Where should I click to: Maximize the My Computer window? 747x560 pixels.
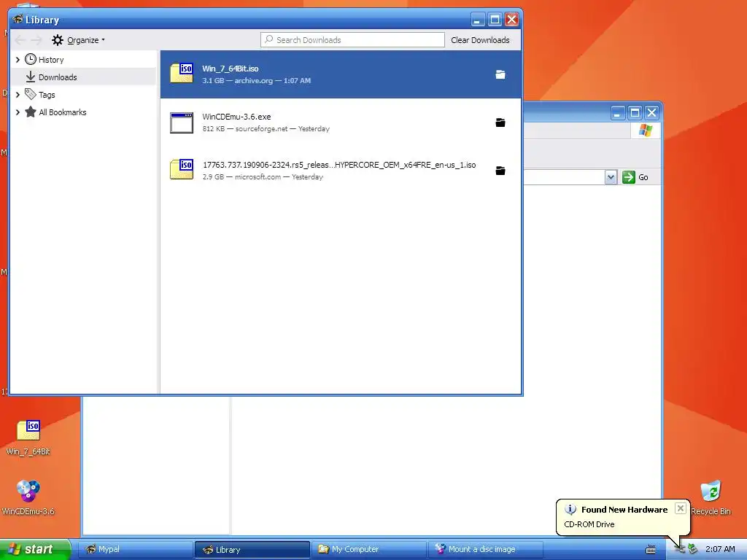[635, 113]
